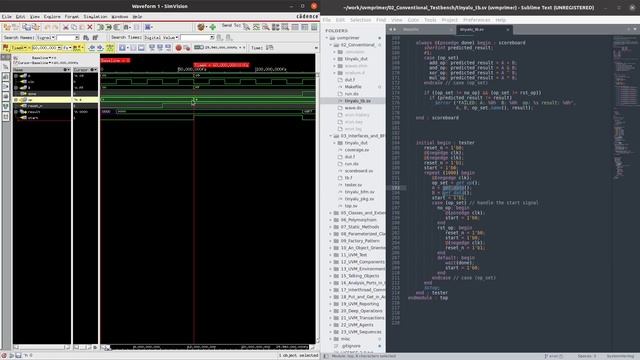Open the Signal search-type dropdown
This screenshot has width=640, height=360.
coord(46,38)
